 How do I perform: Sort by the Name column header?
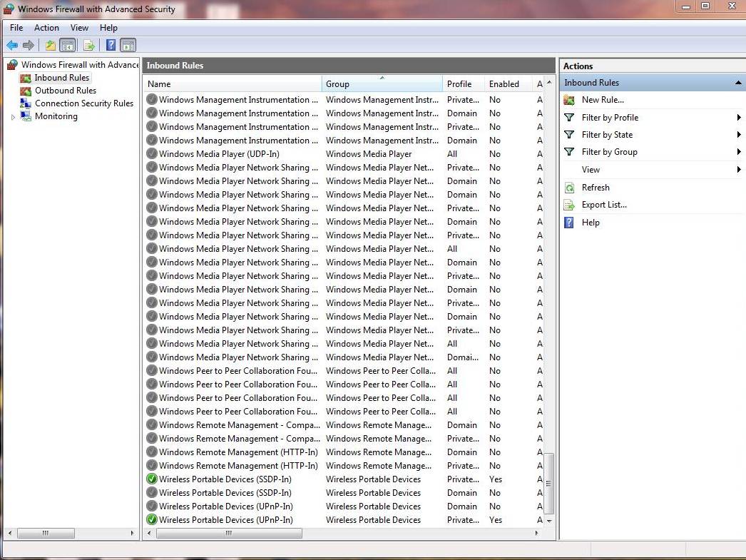(x=233, y=83)
